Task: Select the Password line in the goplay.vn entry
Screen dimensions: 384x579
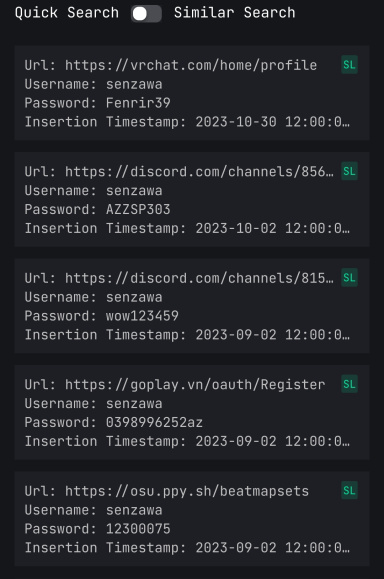Action: [x=114, y=422]
